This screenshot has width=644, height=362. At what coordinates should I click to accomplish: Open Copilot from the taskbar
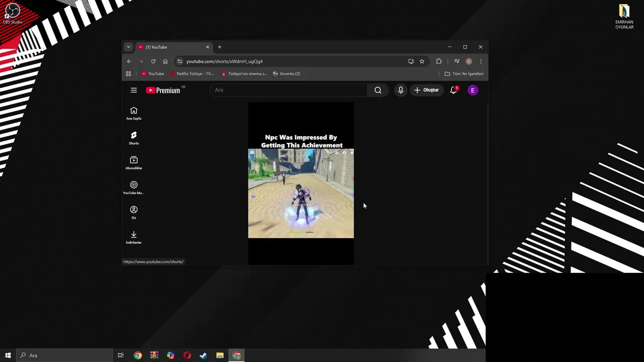171,355
